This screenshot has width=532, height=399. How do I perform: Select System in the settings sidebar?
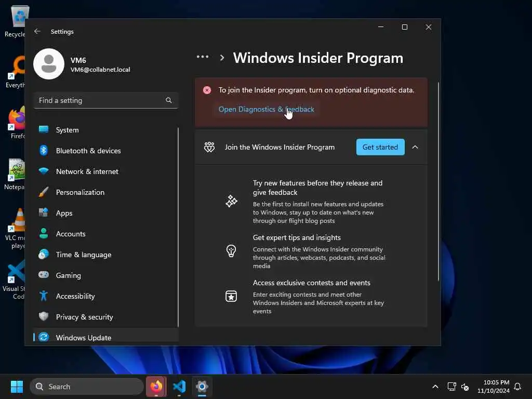pyautogui.click(x=105, y=129)
